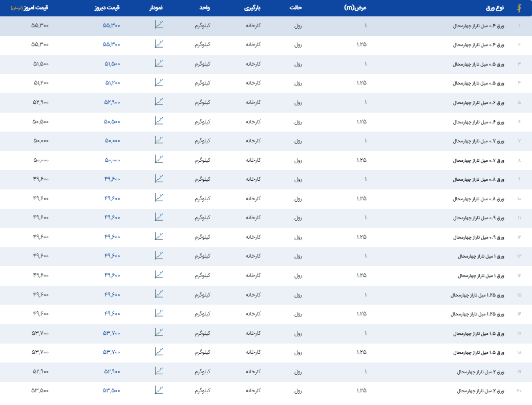Open the price chart icon in row 1
The image size is (532, 405).
[159, 25]
